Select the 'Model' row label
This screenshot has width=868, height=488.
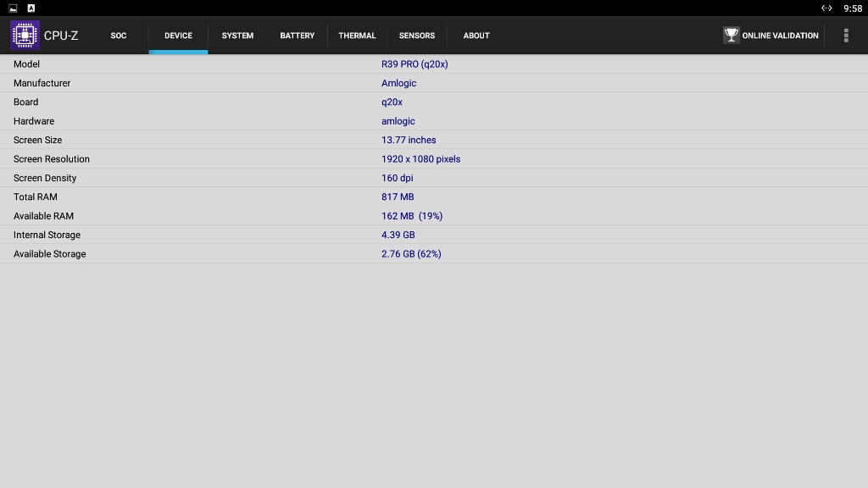[26, 64]
